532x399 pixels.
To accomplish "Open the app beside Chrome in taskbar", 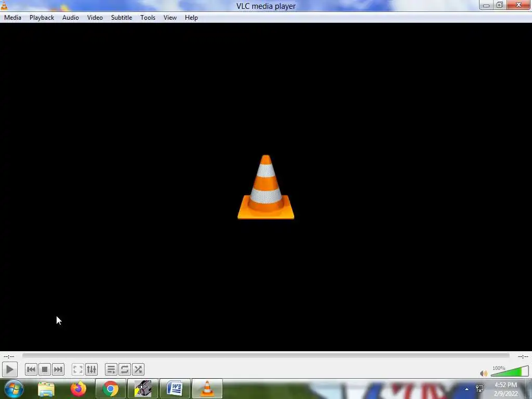I will tap(143, 389).
